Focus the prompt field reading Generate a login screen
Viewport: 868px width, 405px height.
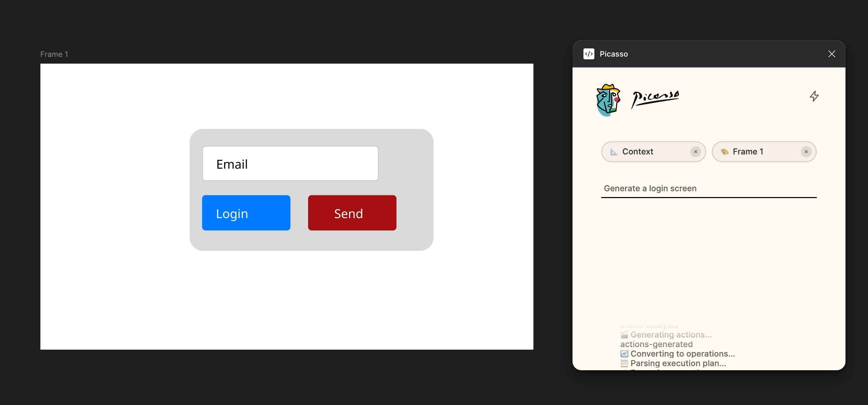708,189
